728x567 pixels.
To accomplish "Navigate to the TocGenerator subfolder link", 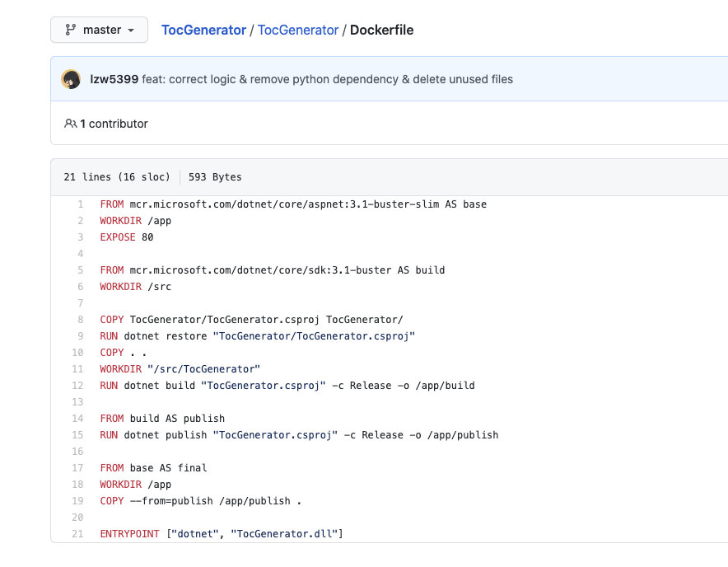I will [298, 30].
